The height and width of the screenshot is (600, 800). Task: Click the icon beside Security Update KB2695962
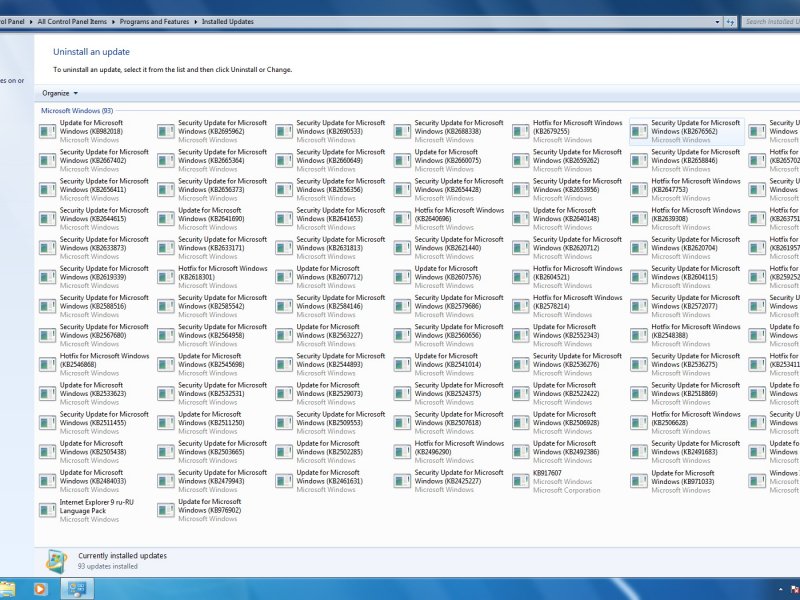click(166, 132)
